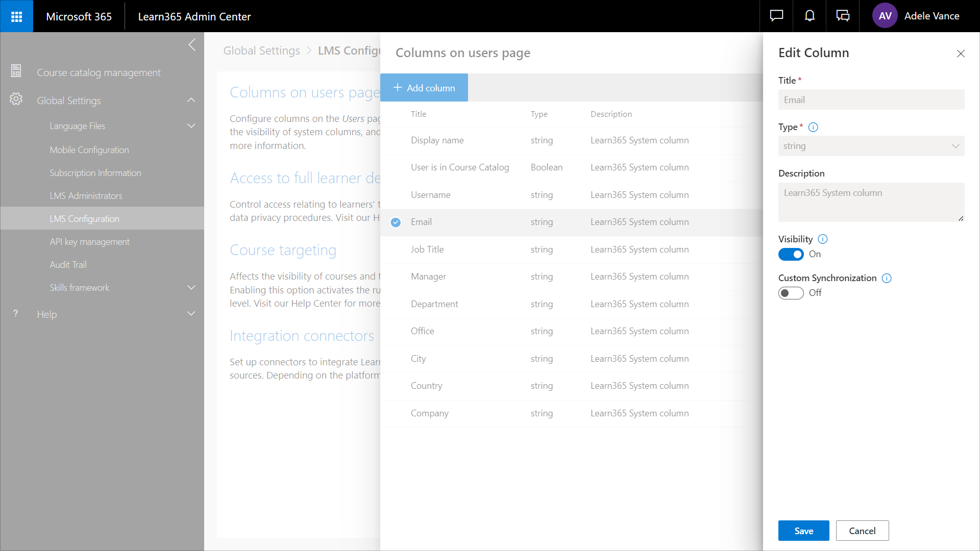
Task: Open the Type string dropdown
Action: pyautogui.click(x=871, y=146)
